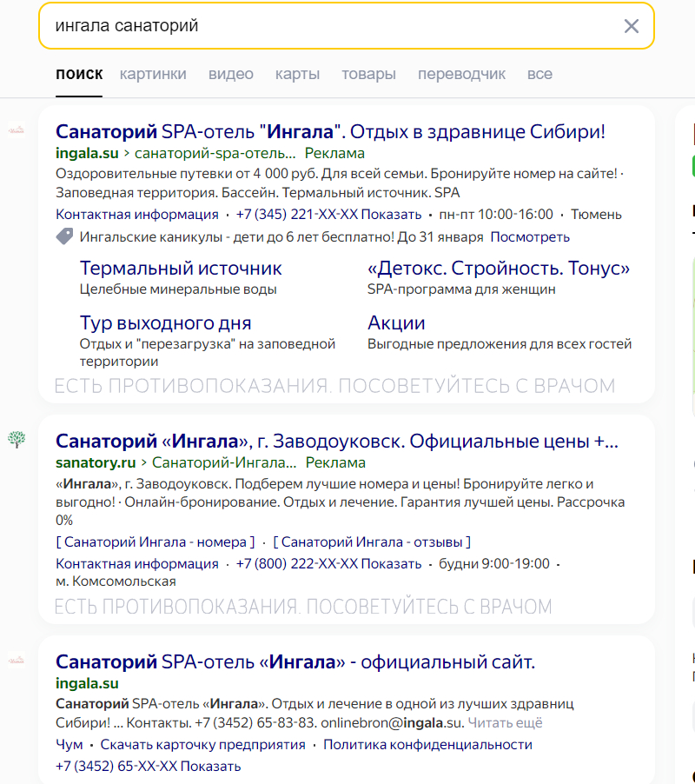Image resolution: width=695 pixels, height=784 pixels.
Task: Click the green tree favicon of sanatory.ru
Action: pos(17,439)
